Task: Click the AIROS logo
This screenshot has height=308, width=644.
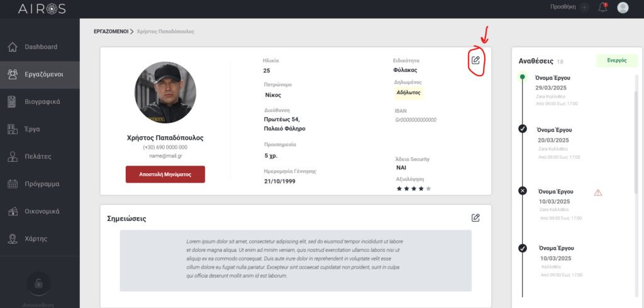Action: [x=42, y=9]
